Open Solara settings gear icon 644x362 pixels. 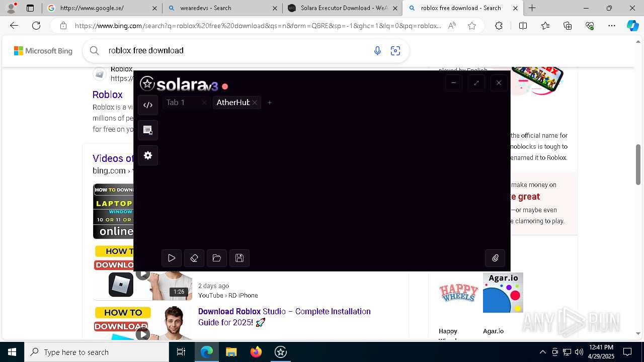(x=148, y=155)
